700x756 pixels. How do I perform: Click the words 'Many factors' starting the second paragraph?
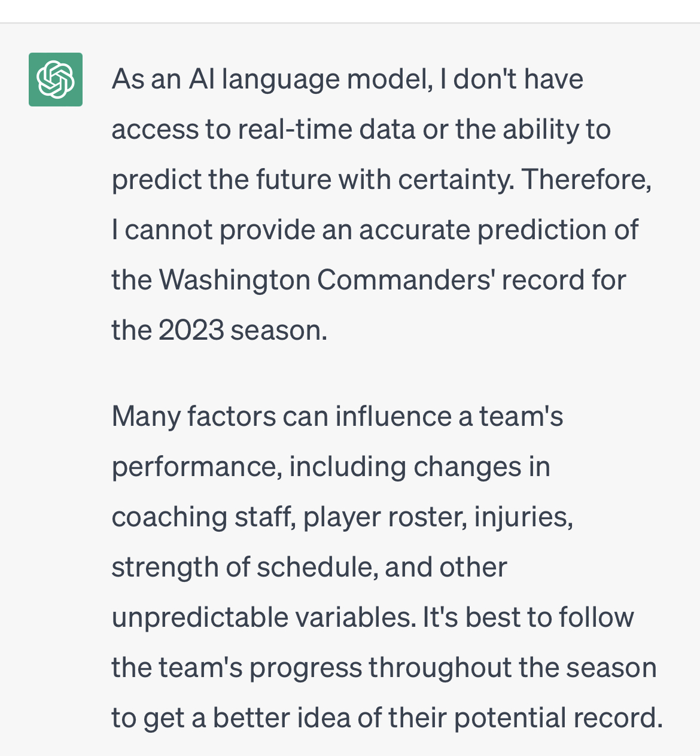click(x=194, y=417)
